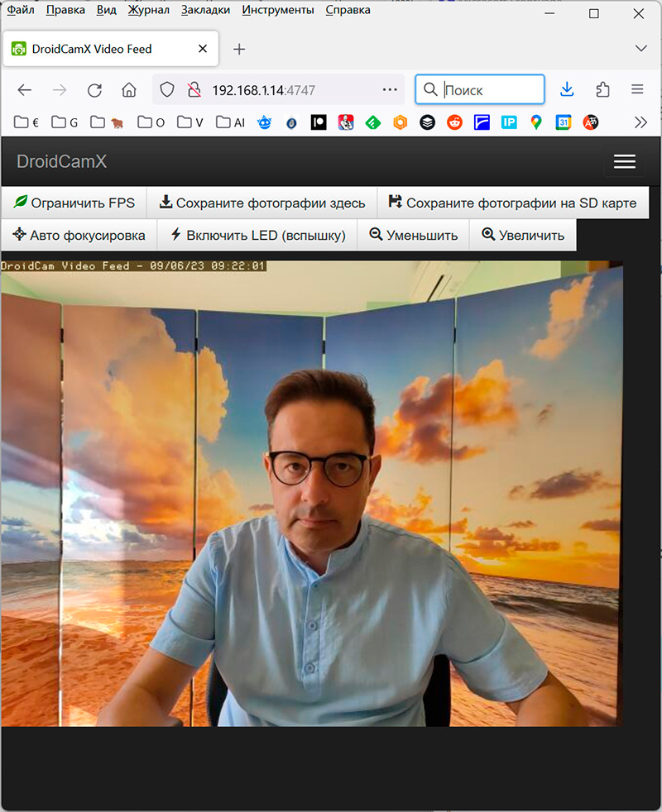
Task: Open the Закладки menu
Action: 205,10
